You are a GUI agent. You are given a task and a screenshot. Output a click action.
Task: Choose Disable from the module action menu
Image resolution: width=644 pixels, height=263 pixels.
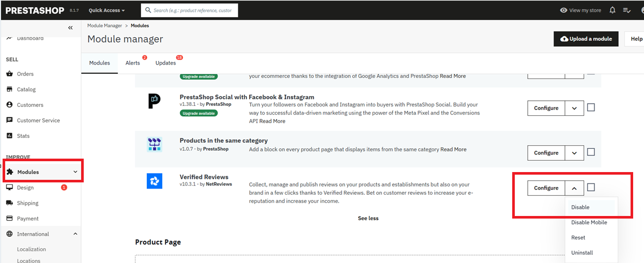[580, 207]
